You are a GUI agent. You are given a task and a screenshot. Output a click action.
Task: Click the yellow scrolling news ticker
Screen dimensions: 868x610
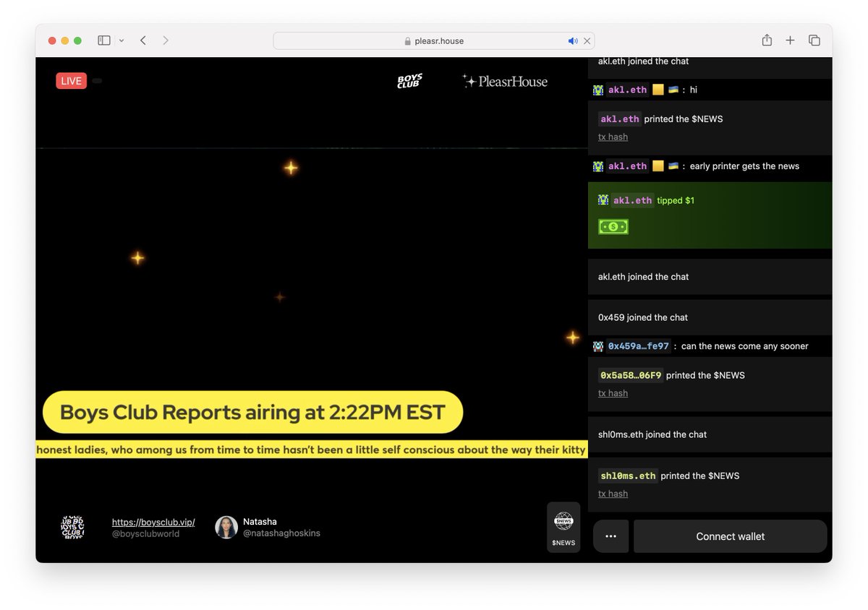311,450
